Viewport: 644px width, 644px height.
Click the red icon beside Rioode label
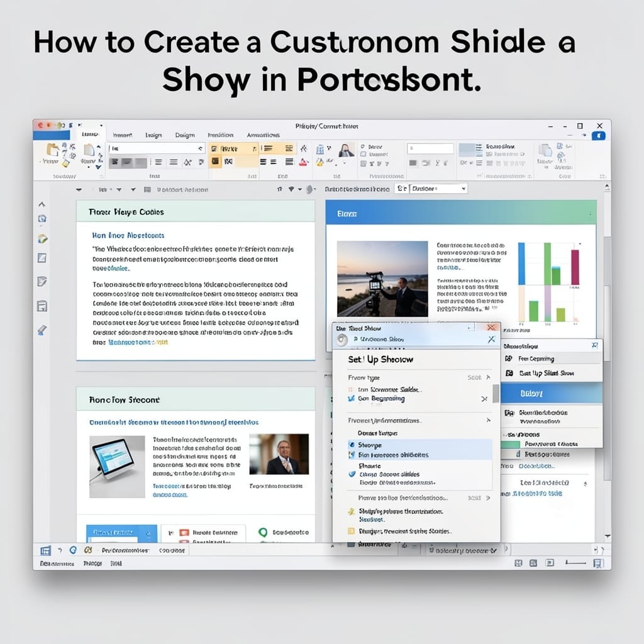tap(184, 532)
